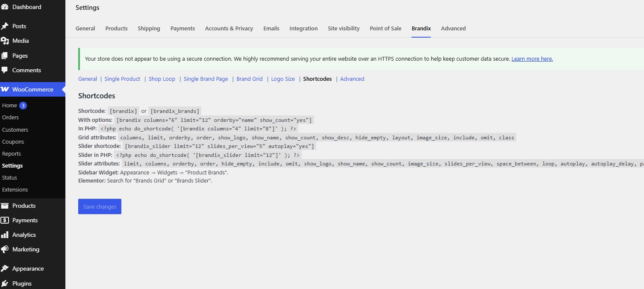Open the Accounts & Privacy tab
Viewport: 644px width, 289px height.
[229, 28]
